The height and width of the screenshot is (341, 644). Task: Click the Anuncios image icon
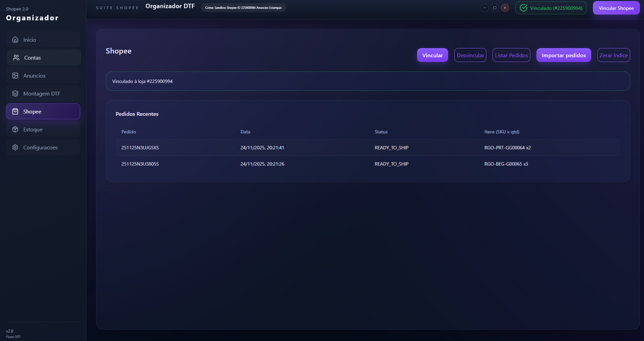point(15,76)
